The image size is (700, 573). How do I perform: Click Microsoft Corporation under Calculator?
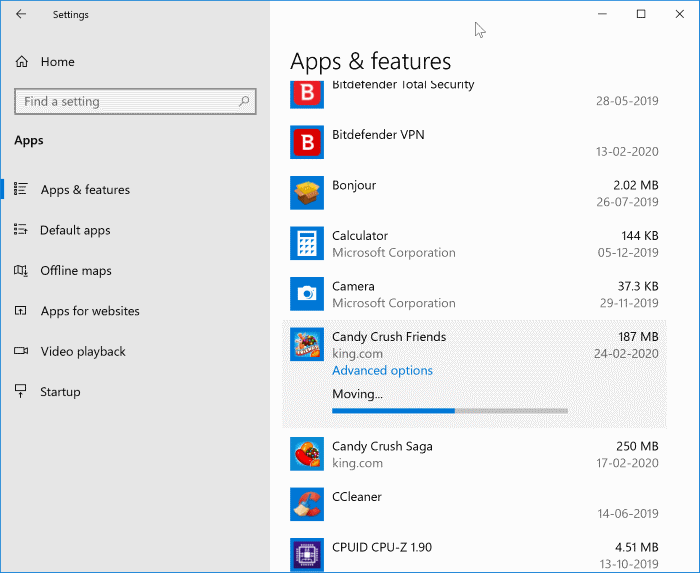click(394, 253)
